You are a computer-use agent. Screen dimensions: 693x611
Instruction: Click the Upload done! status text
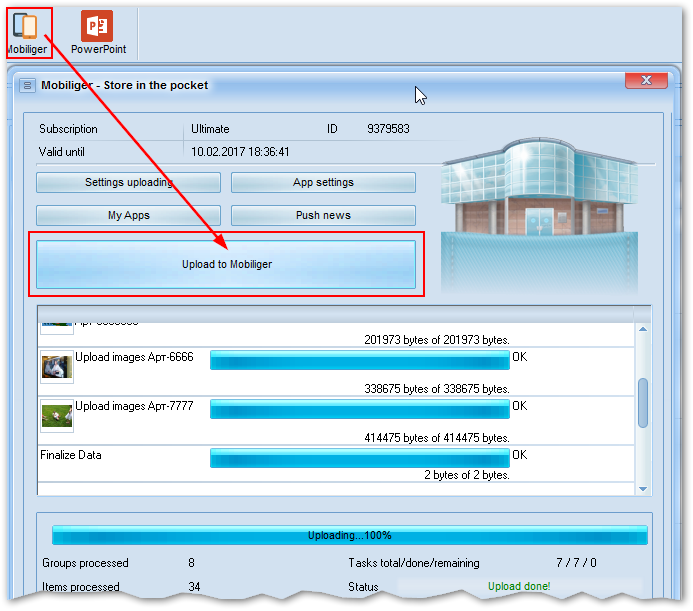coord(518,586)
